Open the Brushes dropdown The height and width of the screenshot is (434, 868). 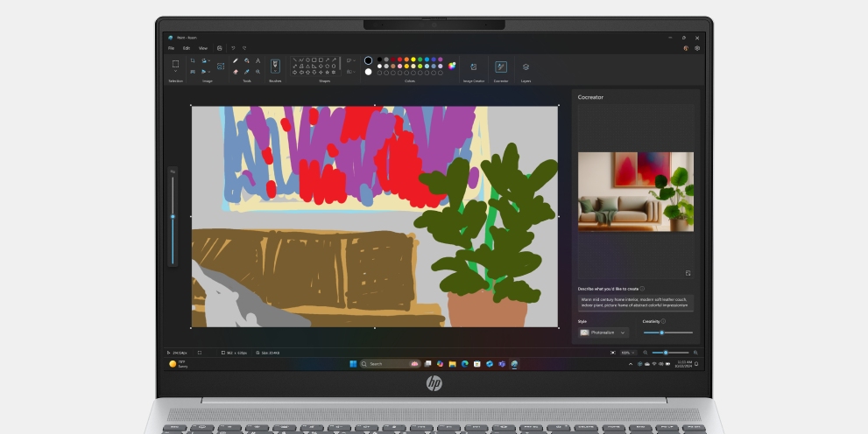tap(275, 71)
